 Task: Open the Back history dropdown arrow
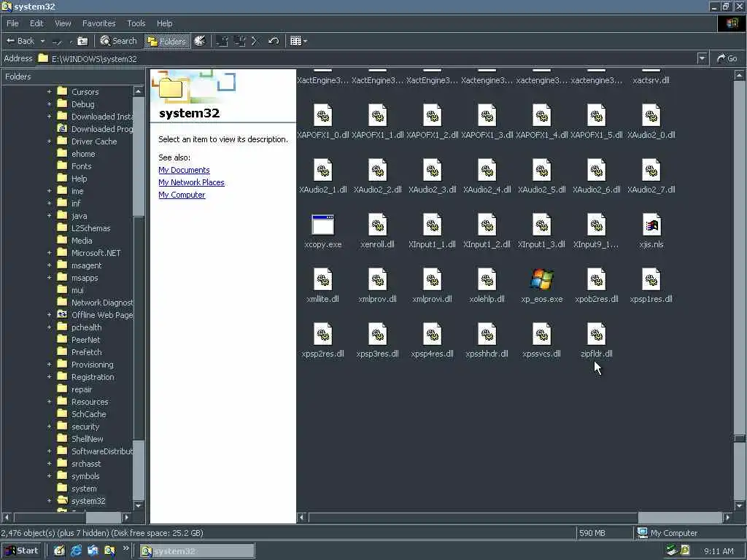[42, 41]
